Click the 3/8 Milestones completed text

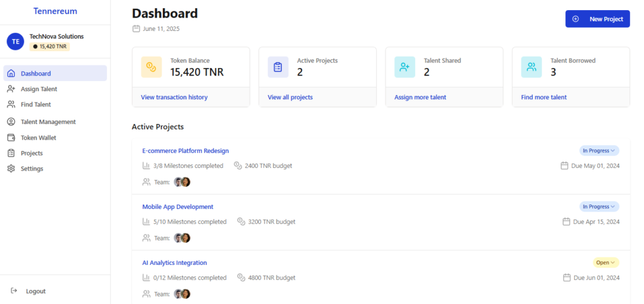tap(188, 166)
